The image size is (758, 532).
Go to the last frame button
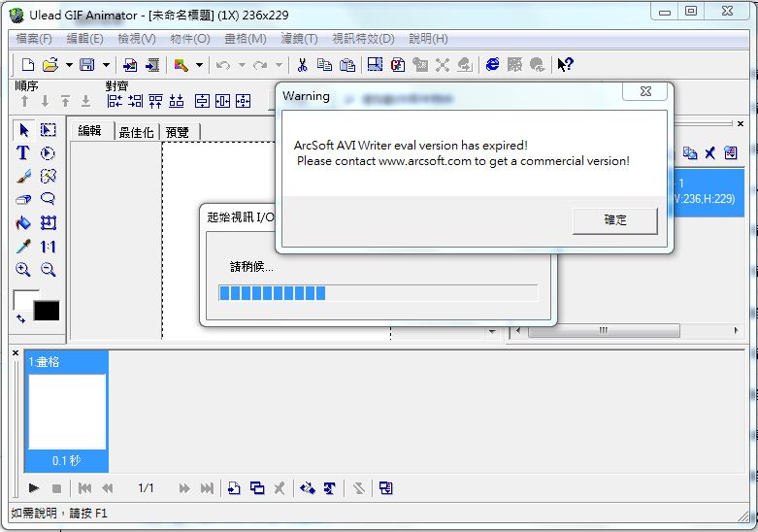(x=207, y=488)
